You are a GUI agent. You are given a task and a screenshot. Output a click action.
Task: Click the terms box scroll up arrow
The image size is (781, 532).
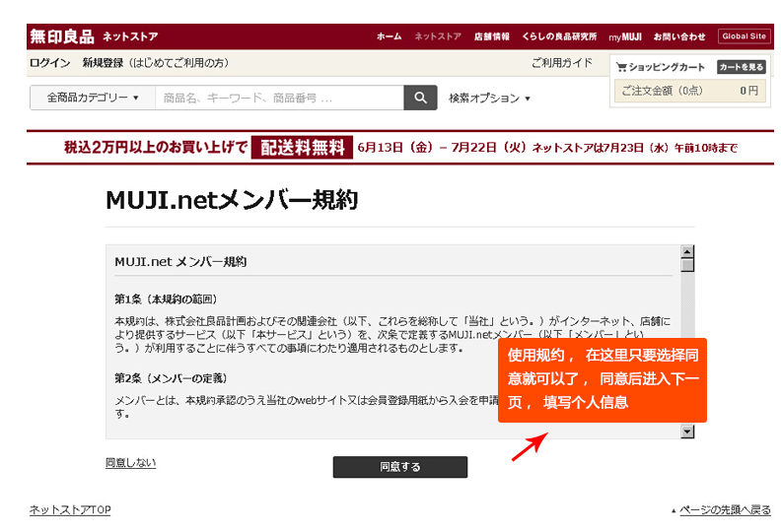tap(687, 251)
